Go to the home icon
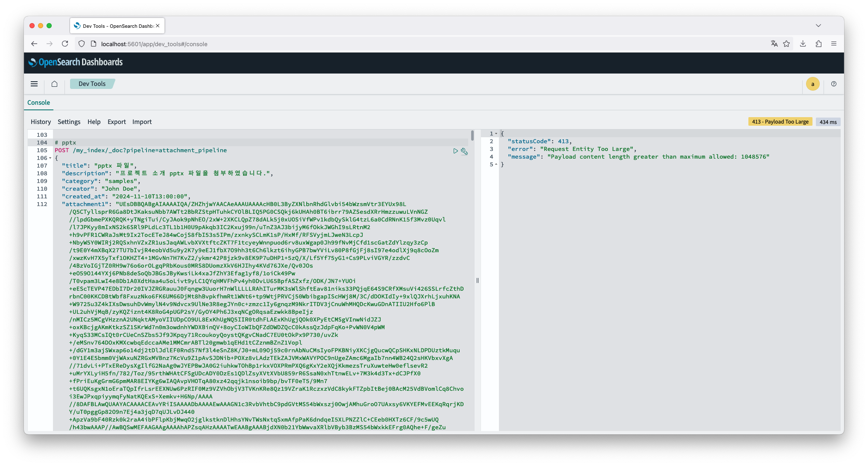This screenshot has width=868, height=466. click(x=54, y=84)
